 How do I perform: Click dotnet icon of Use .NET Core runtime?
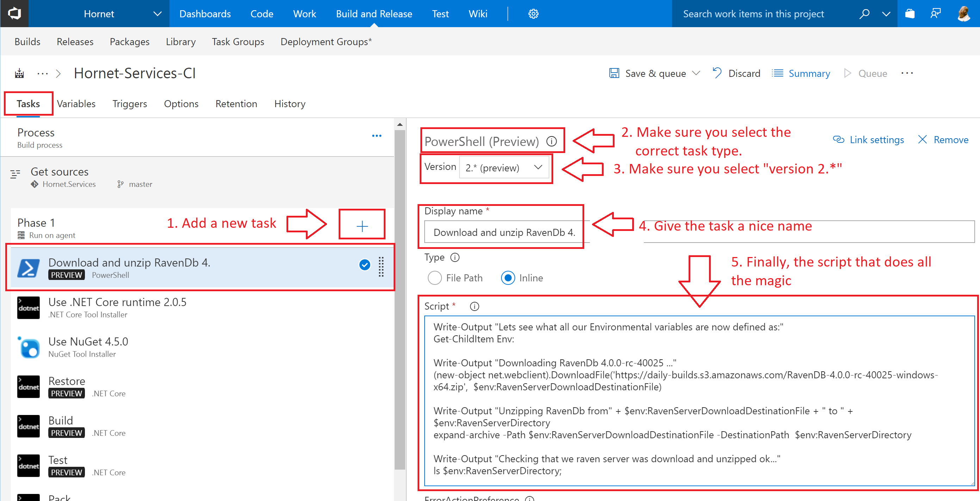tap(29, 307)
